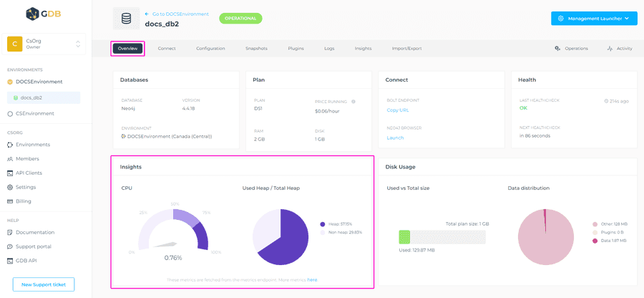Click the Plugins legend swatch
Screen dimensions: 644x298
coord(595,233)
